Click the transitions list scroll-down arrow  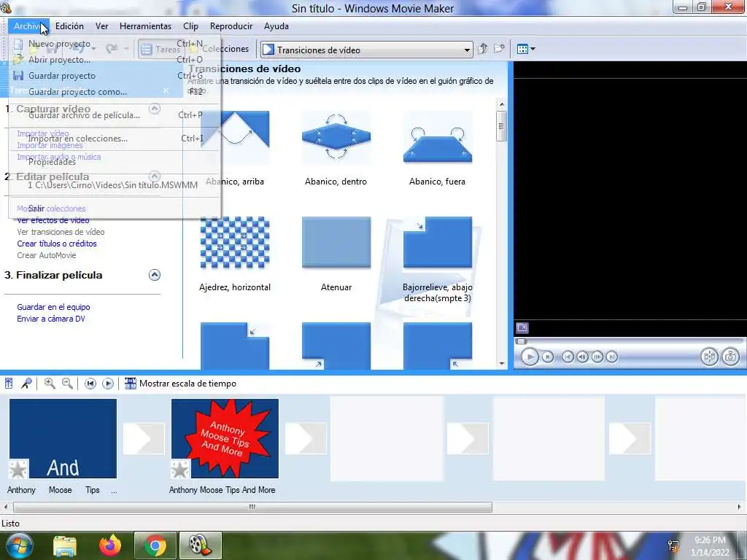(501, 363)
